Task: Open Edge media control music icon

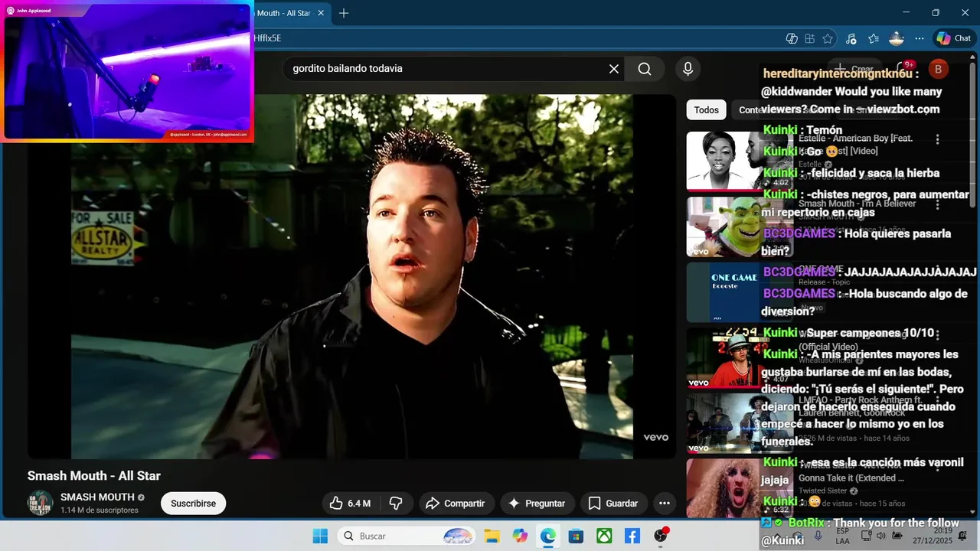Action: pos(851,38)
